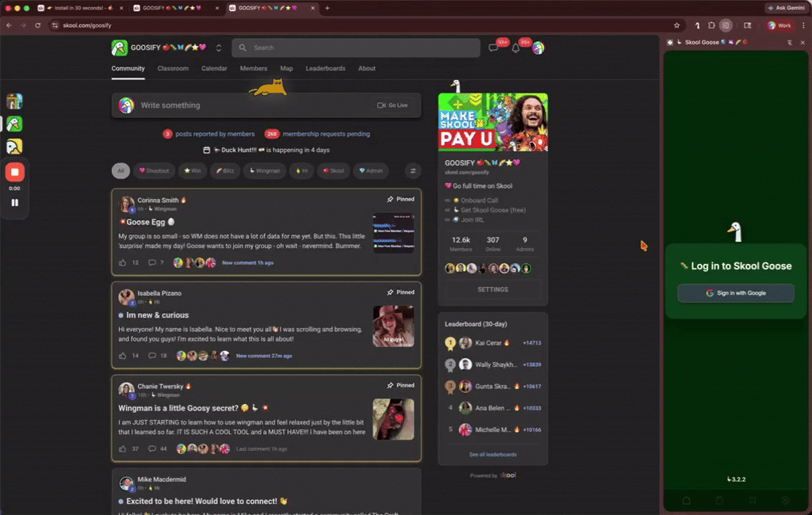
Task: Open the Chrome Work profile menu
Action: pos(779,25)
